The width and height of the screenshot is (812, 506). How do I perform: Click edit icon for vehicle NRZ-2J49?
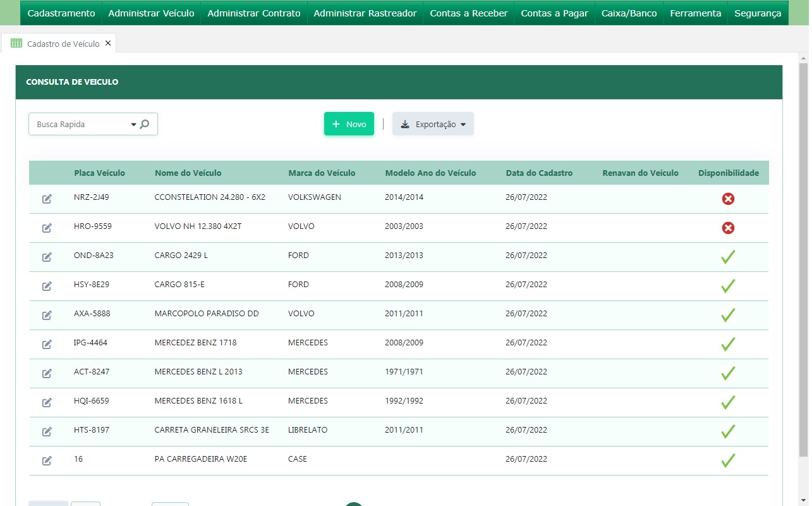coord(47,199)
